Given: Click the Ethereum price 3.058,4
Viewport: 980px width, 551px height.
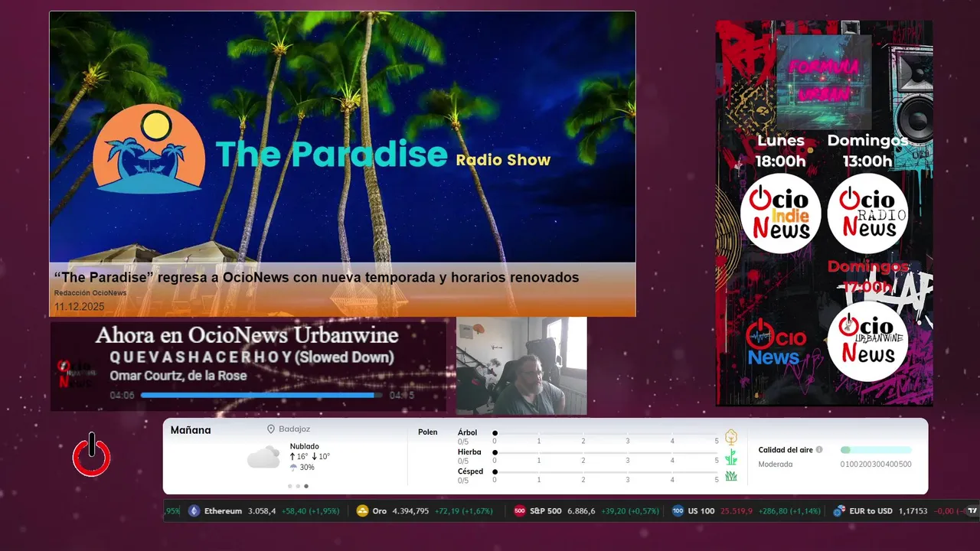Looking at the screenshot, I should 262,511.
